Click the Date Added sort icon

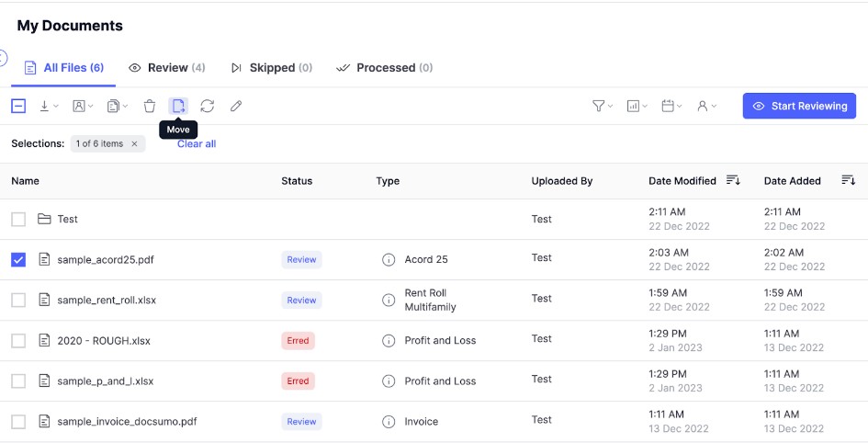[848, 180]
